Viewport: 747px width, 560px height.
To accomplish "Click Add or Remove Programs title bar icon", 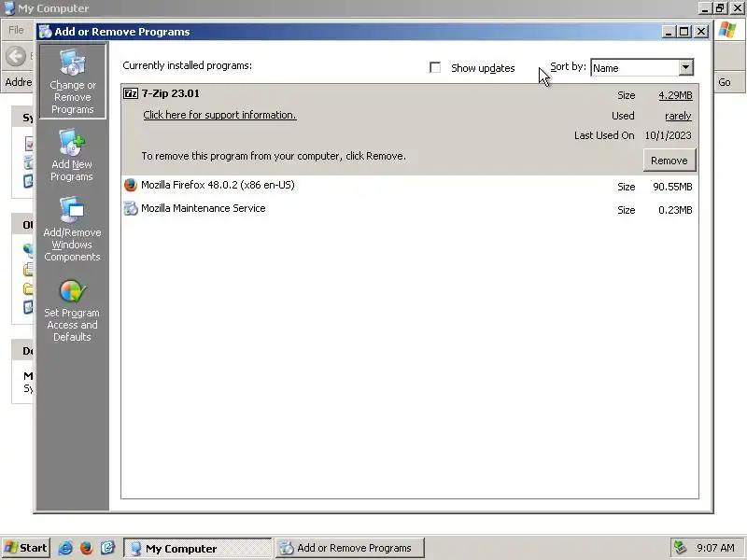I will coord(45,32).
